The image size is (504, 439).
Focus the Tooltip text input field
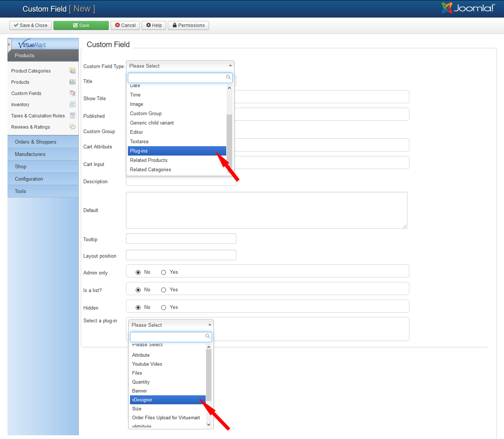(181, 239)
